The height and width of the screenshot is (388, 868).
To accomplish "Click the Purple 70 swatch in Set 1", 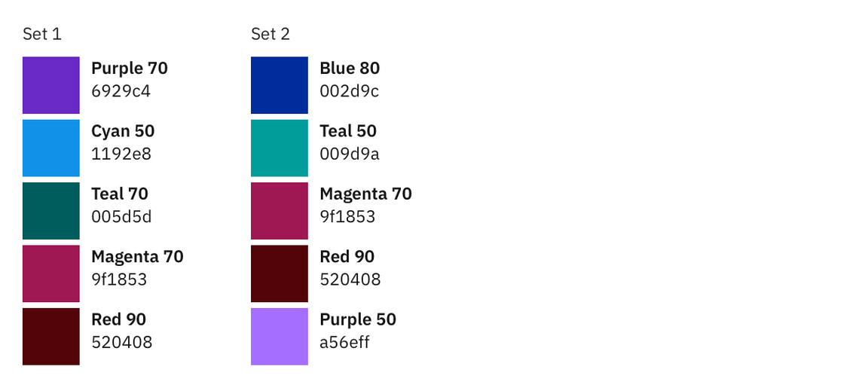I will pos(50,85).
